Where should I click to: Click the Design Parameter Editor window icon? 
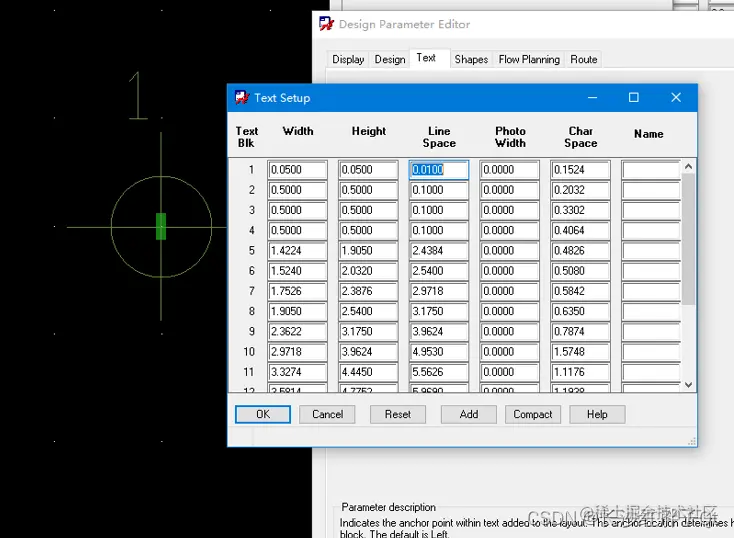326,23
